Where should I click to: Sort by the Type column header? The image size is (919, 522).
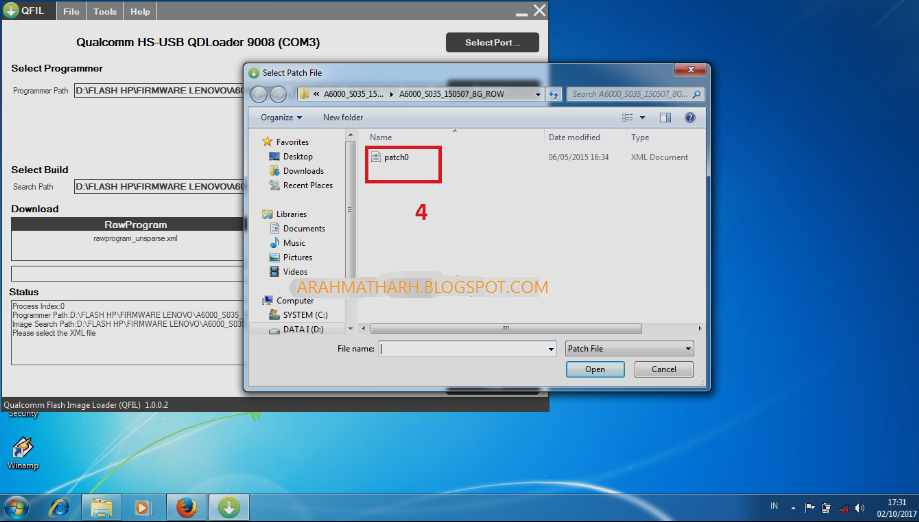point(640,137)
